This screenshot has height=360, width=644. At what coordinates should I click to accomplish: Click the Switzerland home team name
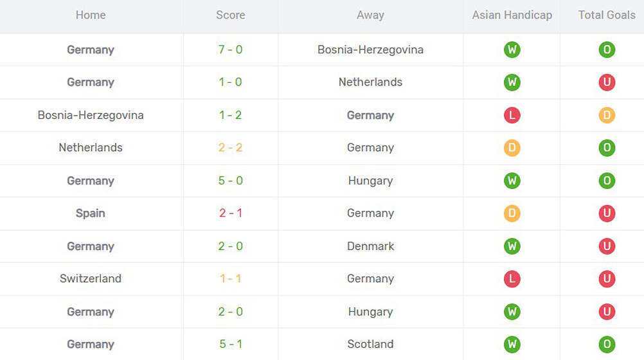[x=91, y=279]
